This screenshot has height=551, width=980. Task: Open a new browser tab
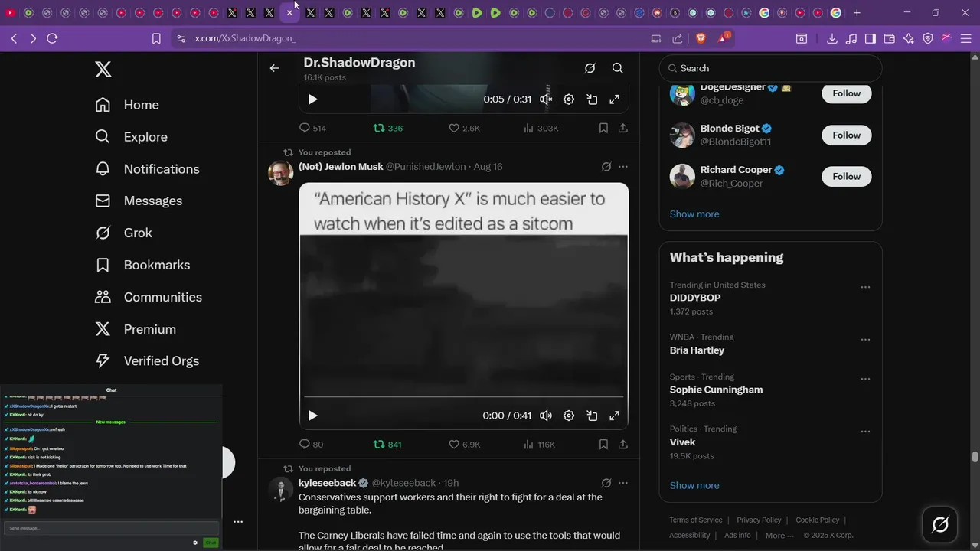[857, 13]
